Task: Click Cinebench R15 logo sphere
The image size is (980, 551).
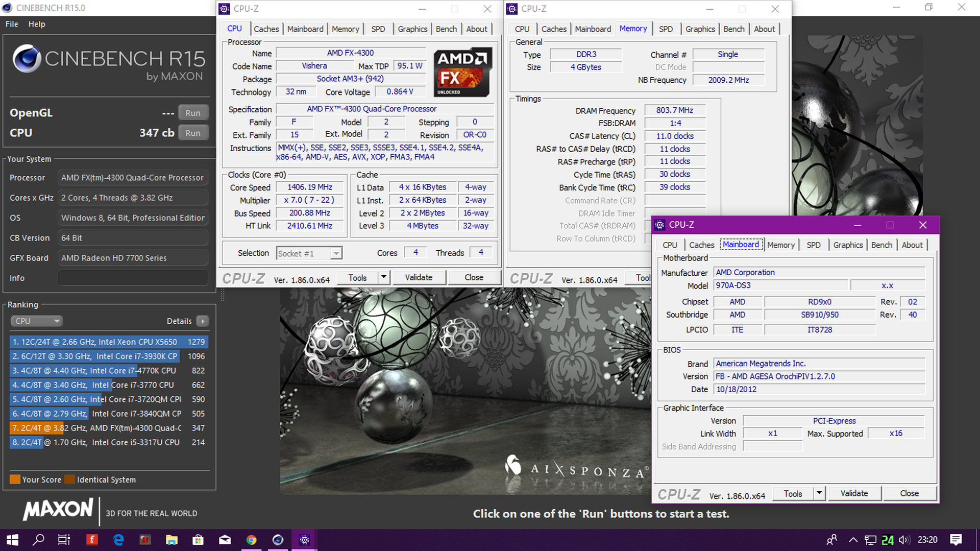Action: click(x=27, y=58)
